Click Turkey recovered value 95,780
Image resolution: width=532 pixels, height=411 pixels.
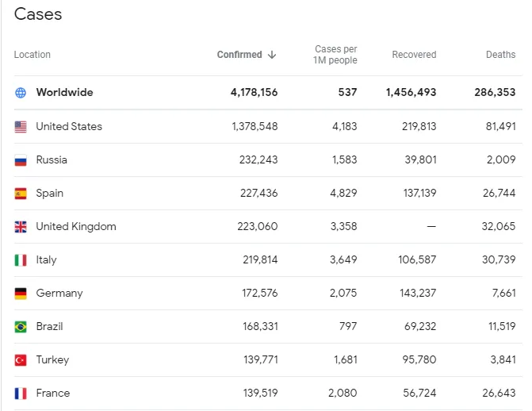click(x=419, y=359)
